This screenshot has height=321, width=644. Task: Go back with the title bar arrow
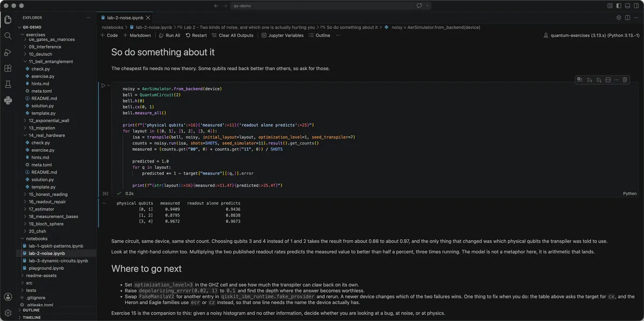point(216,5)
